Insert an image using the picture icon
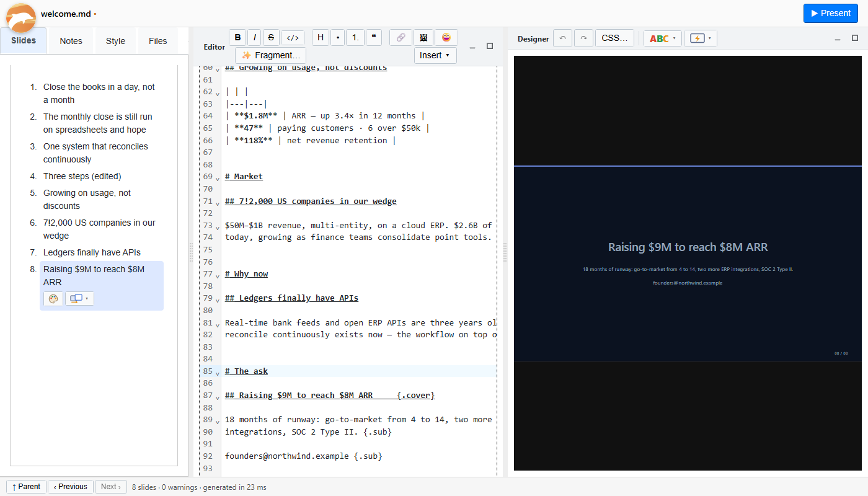The width and height of the screenshot is (868, 496). tap(423, 37)
